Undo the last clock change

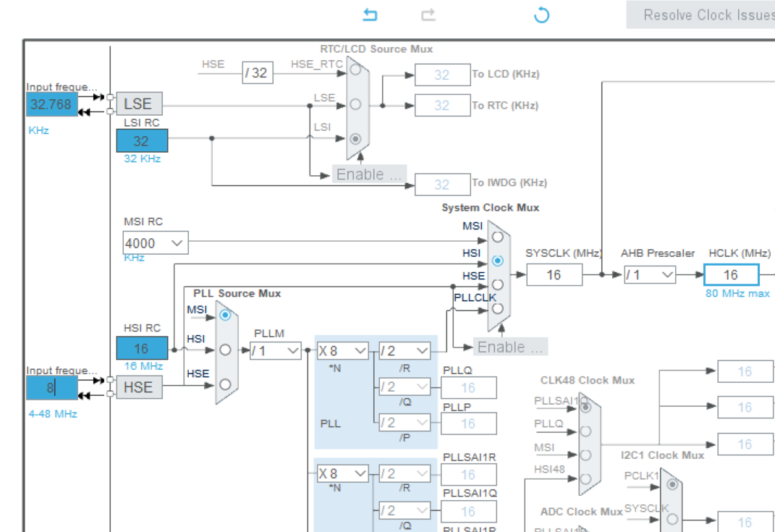click(370, 14)
